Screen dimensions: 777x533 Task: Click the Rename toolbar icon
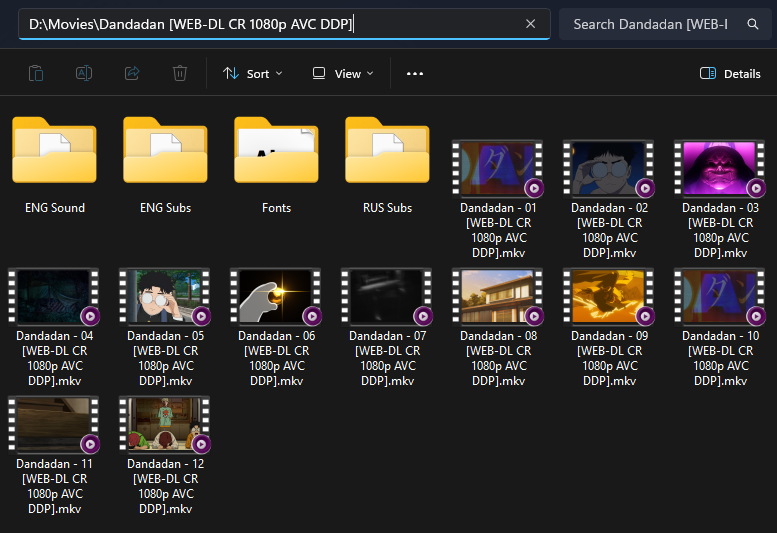click(84, 73)
